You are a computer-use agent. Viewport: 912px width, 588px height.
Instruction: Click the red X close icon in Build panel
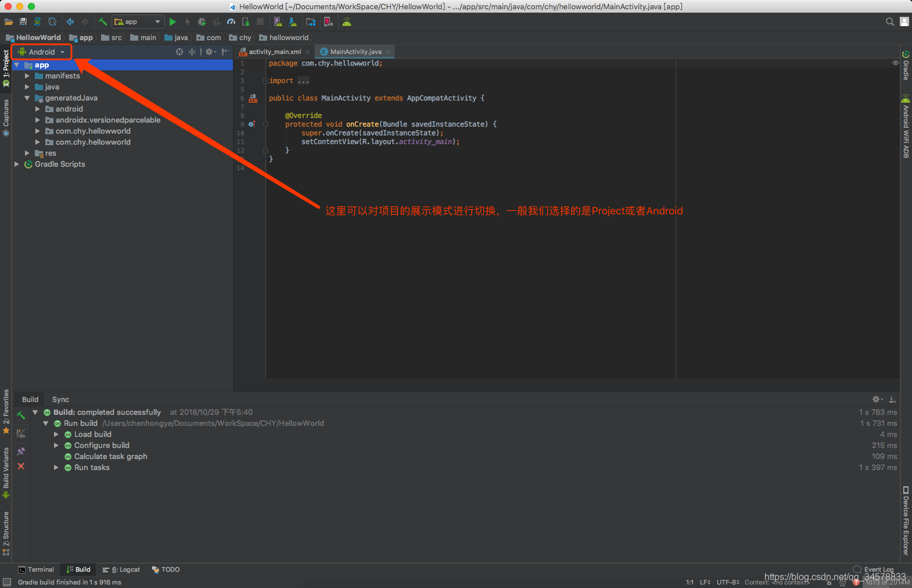(21, 466)
